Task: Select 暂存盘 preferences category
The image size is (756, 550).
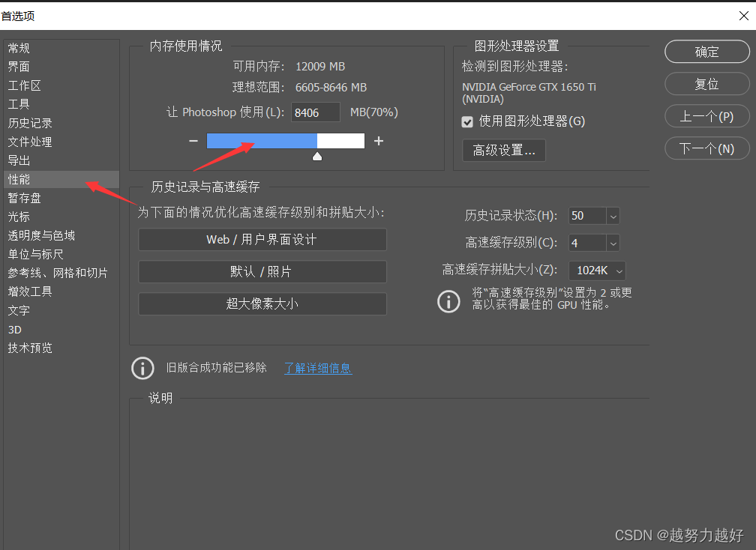Action: coord(61,199)
